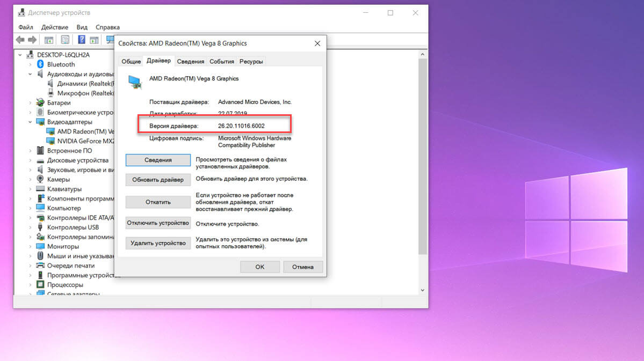
Task: Click the Камеры camera icon
Action: point(40,179)
